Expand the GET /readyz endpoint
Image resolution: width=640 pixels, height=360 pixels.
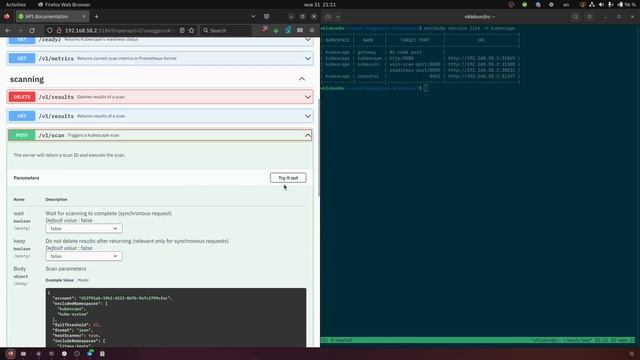click(x=160, y=40)
